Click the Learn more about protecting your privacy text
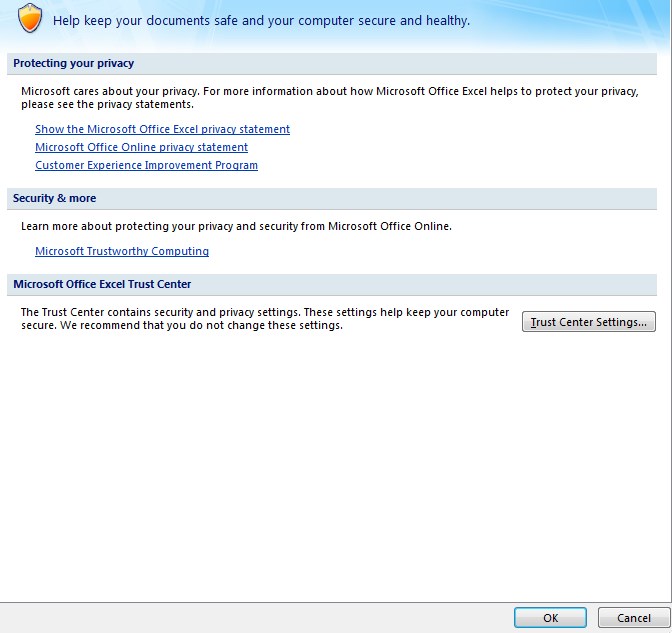The height and width of the screenshot is (633, 672). tap(236, 226)
